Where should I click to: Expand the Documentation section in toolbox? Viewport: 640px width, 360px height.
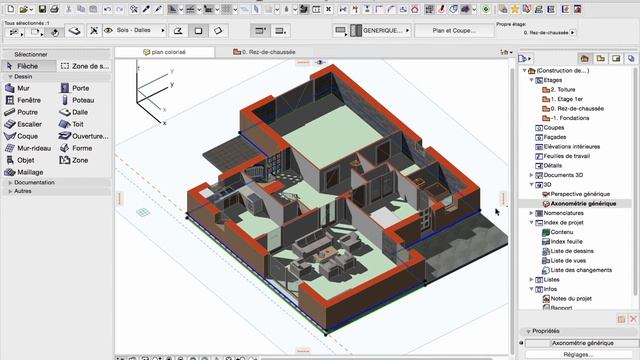[x=10, y=183]
